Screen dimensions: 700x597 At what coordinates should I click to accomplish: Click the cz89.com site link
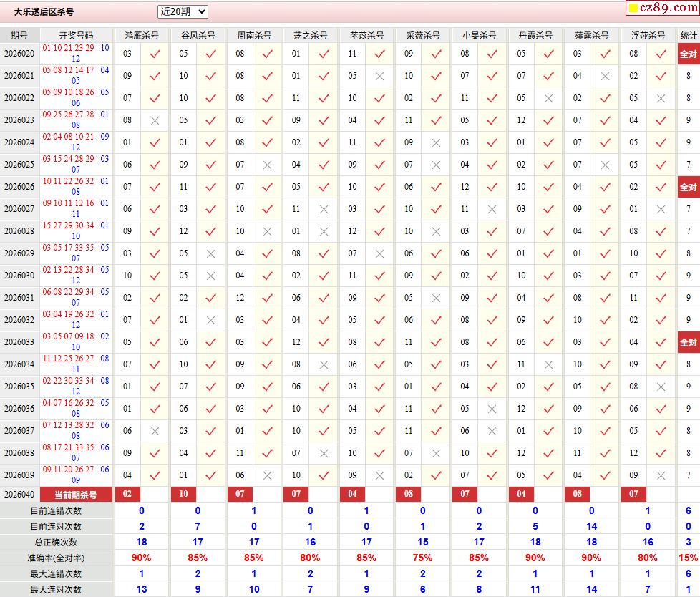point(661,8)
